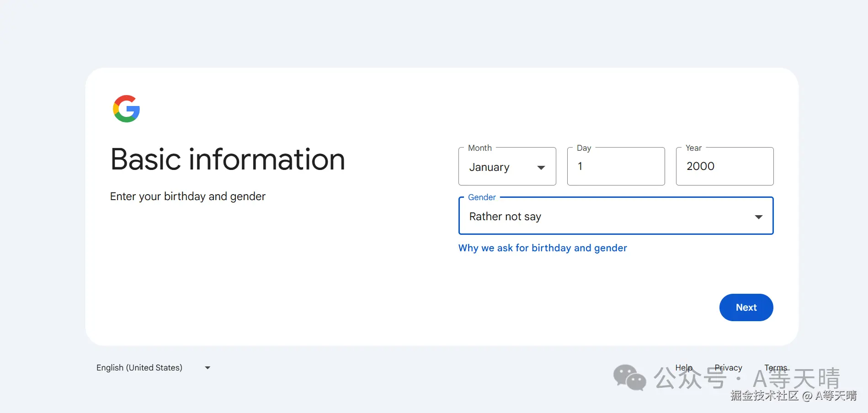The height and width of the screenshot is (413, 868).
Task: Open the English (United States) language menu
Action: tap(139, 368)
